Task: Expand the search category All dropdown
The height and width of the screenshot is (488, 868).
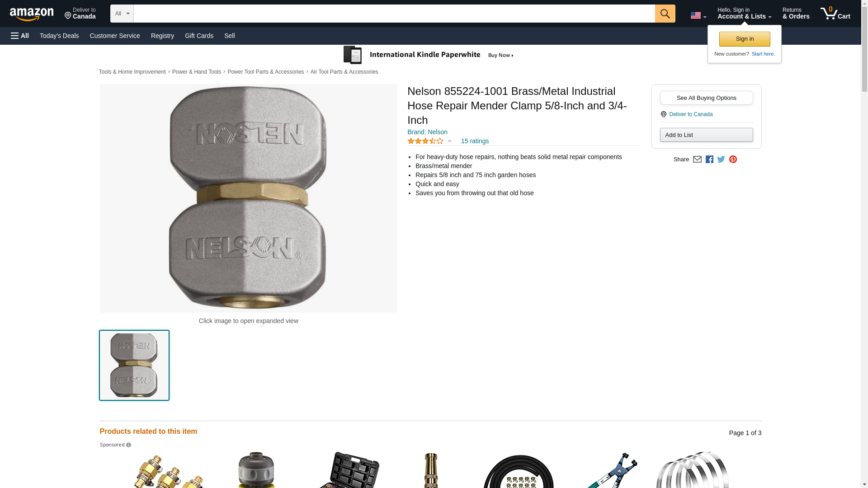Action: (x=122, y=14)
